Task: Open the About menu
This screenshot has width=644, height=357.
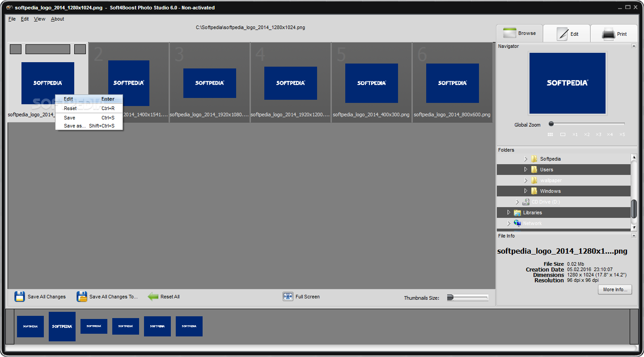Action: coord(58,19)
